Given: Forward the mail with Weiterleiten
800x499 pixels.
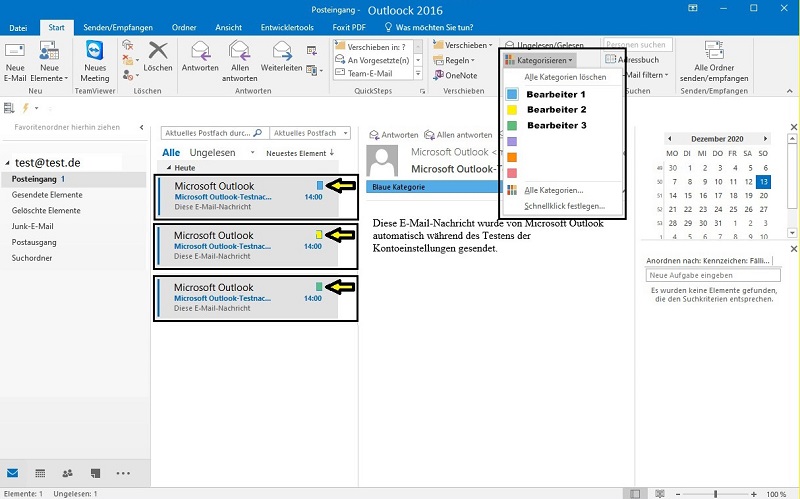Looking at the screenshot, I should pyautogui.click(x=282, y=57).
